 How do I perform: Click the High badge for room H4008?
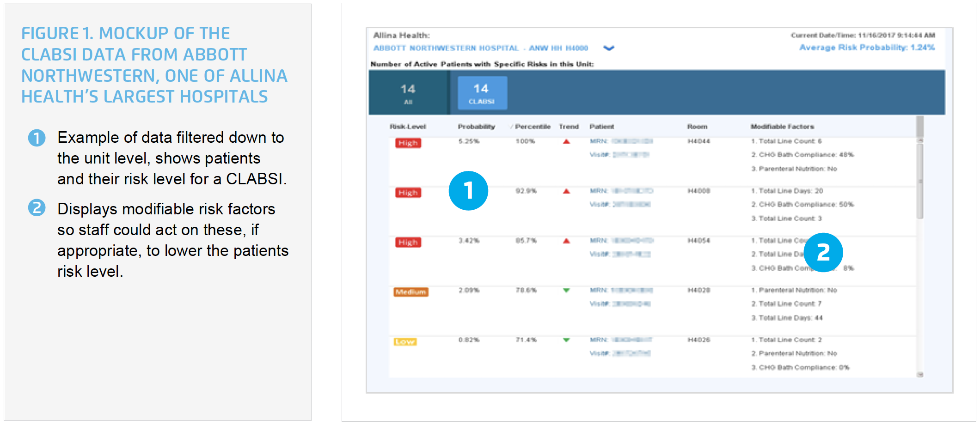(408, 193)
